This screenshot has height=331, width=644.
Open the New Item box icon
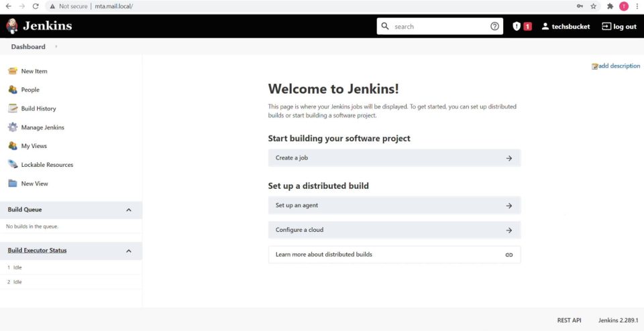click(x=13, y=71)
